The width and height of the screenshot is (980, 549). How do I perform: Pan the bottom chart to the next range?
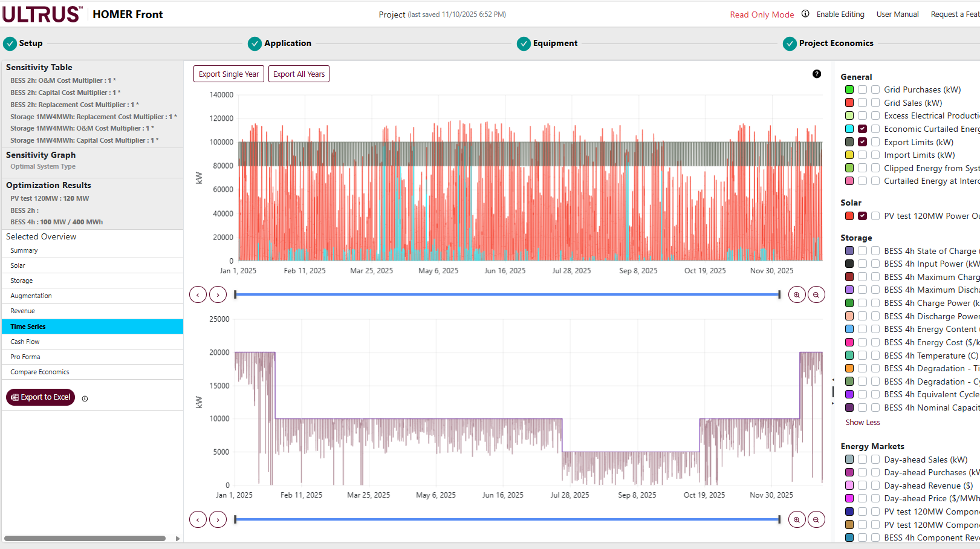pos(218,519)
